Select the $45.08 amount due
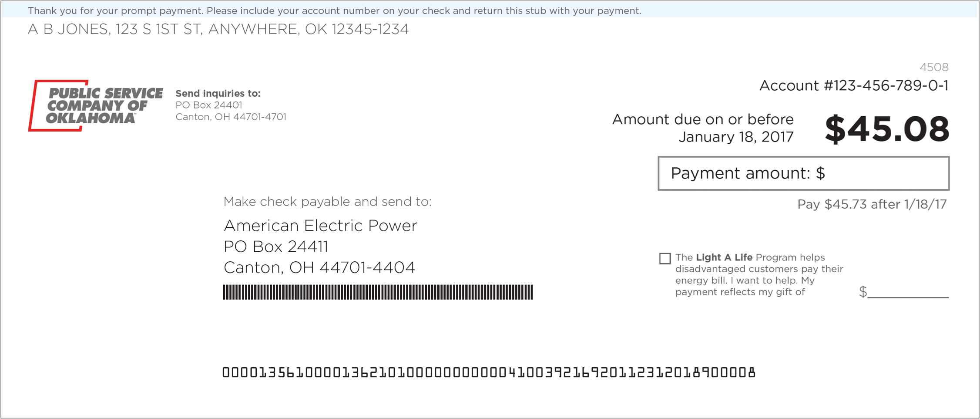 (x=887, y=129)
